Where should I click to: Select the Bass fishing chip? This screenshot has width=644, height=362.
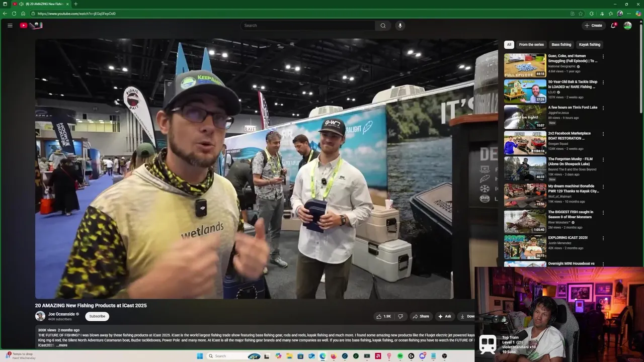point(561,44)
